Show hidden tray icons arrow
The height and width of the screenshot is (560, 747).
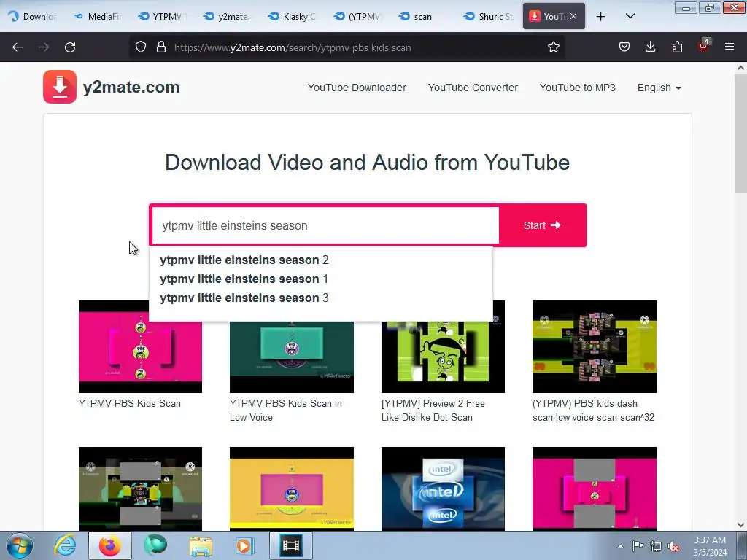click(620, 546)
